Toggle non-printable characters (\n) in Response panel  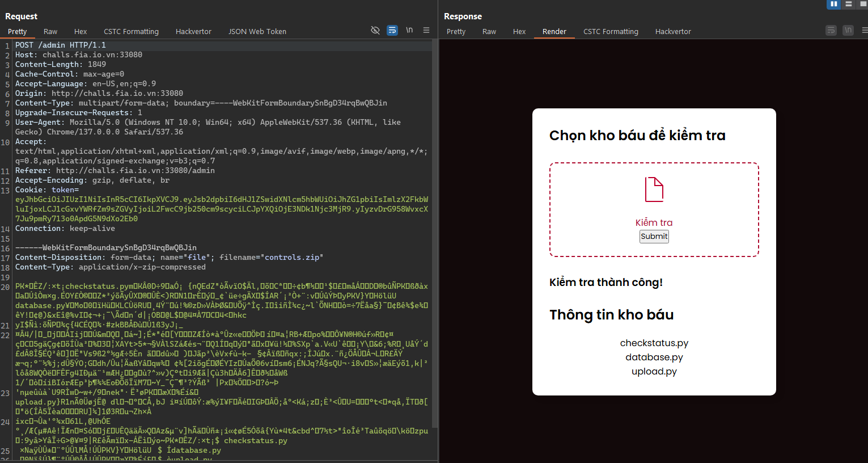point(848,30)
